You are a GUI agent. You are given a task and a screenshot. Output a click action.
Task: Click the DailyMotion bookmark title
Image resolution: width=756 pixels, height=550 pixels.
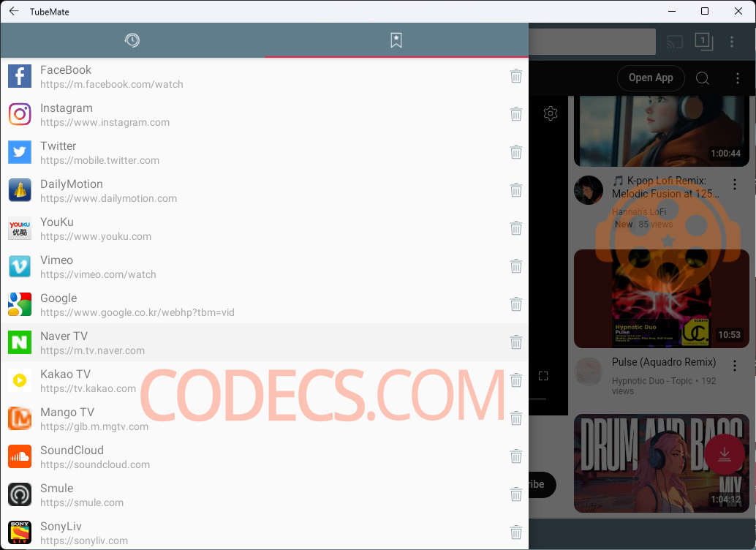72,184
